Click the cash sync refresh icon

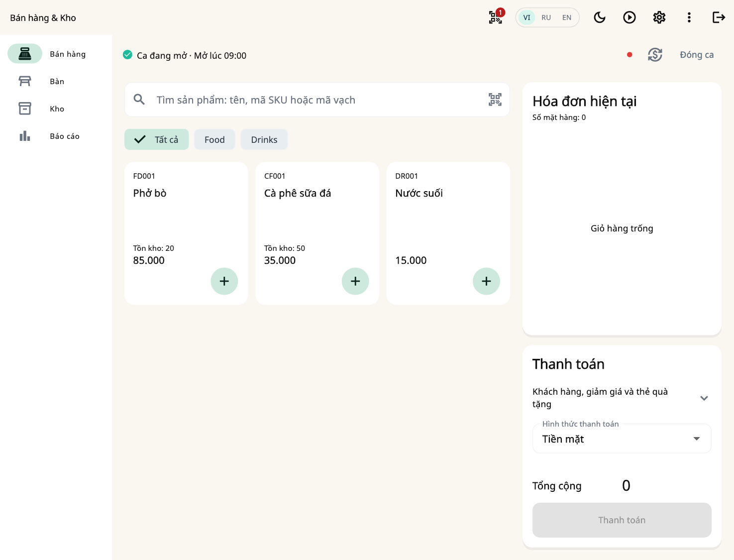[x=655, y=55]
